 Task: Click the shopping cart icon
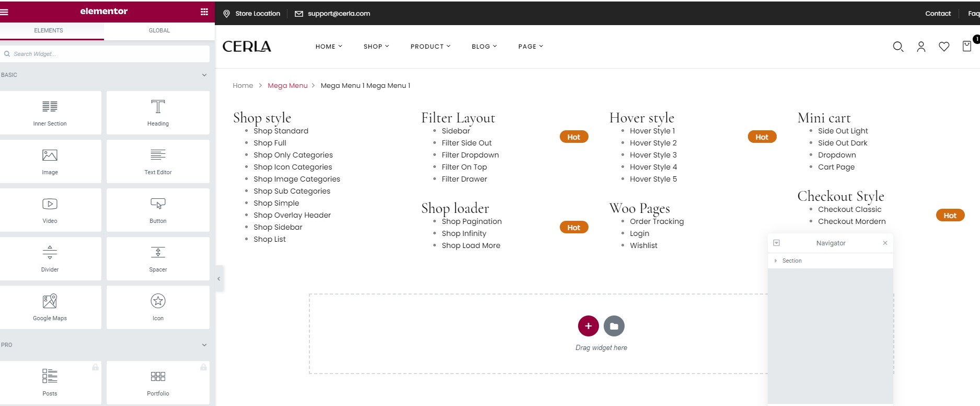point(967,46)
